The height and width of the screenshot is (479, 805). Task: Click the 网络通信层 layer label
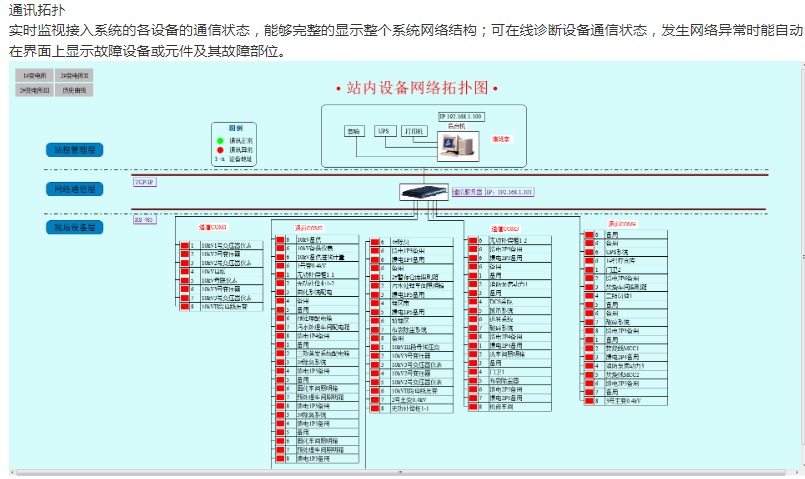(x=74, y=189)
